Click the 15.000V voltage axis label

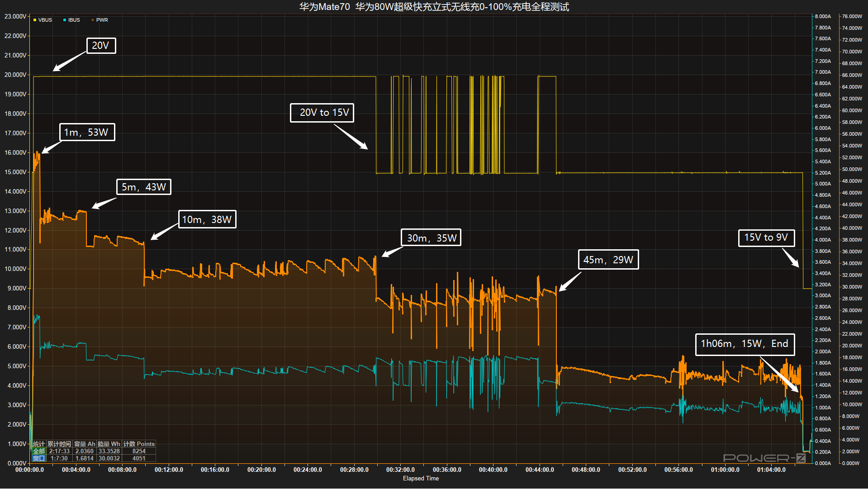click(x=15, y=172)
